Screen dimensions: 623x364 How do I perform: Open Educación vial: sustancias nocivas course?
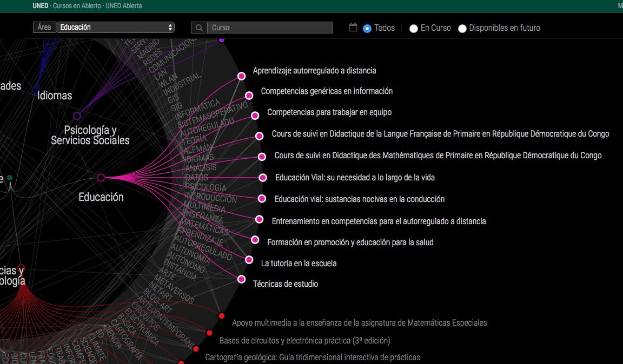pos(360,199)
